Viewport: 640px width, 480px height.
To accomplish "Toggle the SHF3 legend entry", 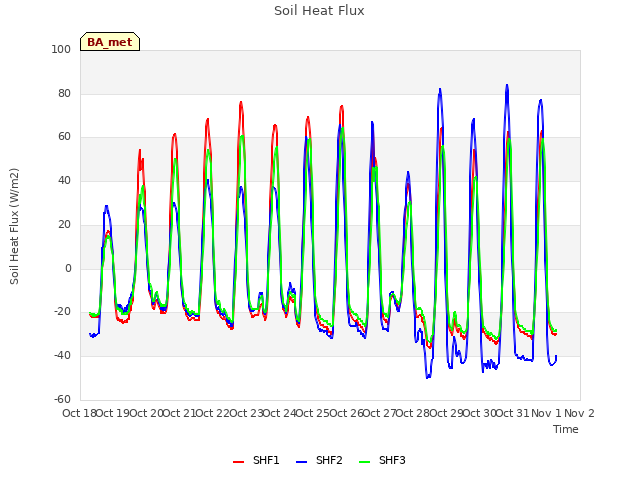I will [382, 460].
